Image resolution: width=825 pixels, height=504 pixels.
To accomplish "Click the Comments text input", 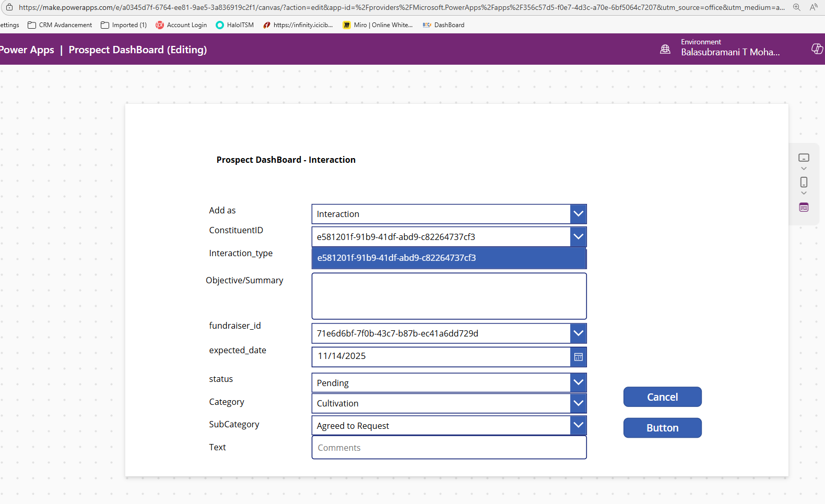I will point(449,448).
